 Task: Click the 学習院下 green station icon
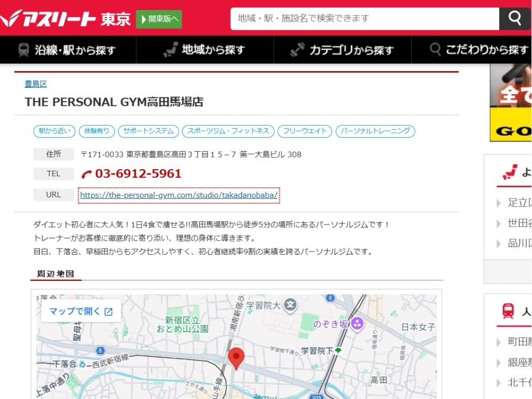click(x=338, y=351)
